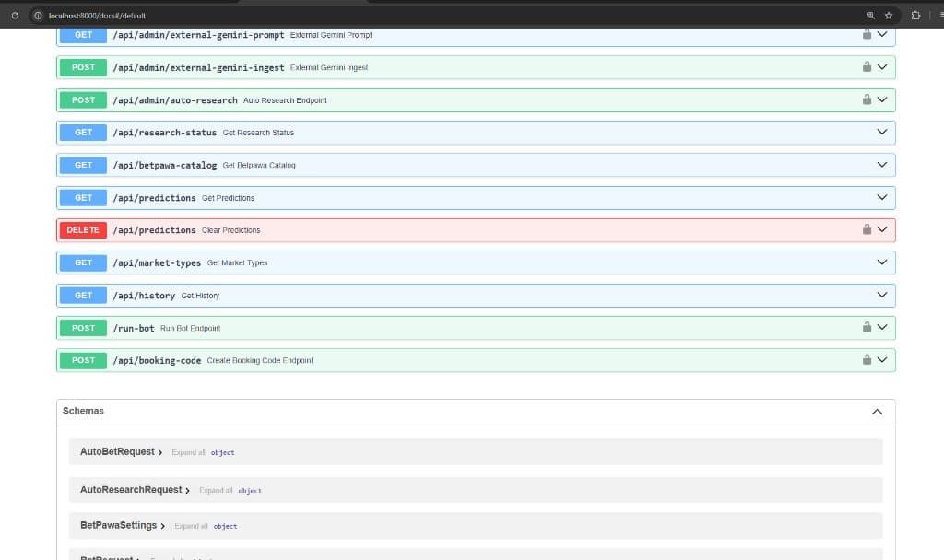The height and width of the screenshot is (560, 944).
Task: Expand research-status endpoint with its chevron
Action: [x=882, y=132]
